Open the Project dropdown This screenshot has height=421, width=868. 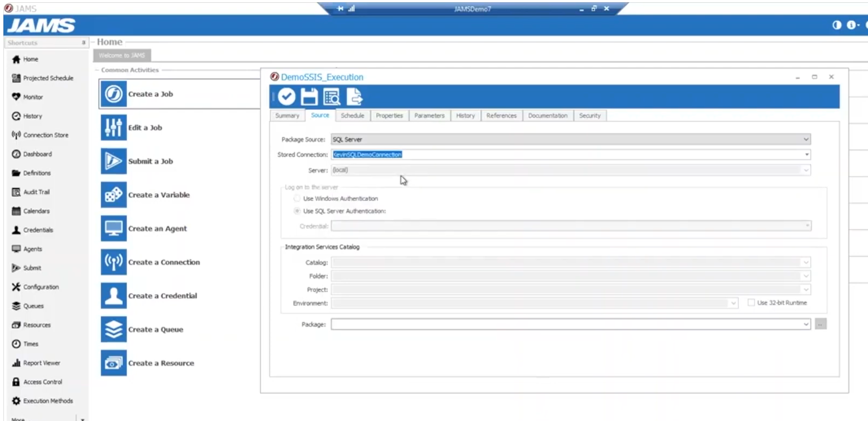(x=806, y=289)
